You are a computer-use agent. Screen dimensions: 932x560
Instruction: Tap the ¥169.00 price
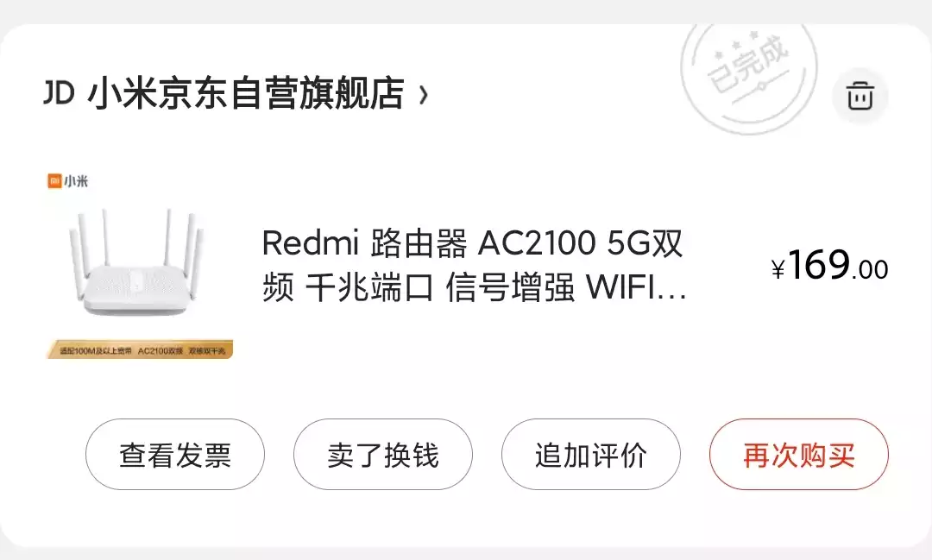[829, 265]
